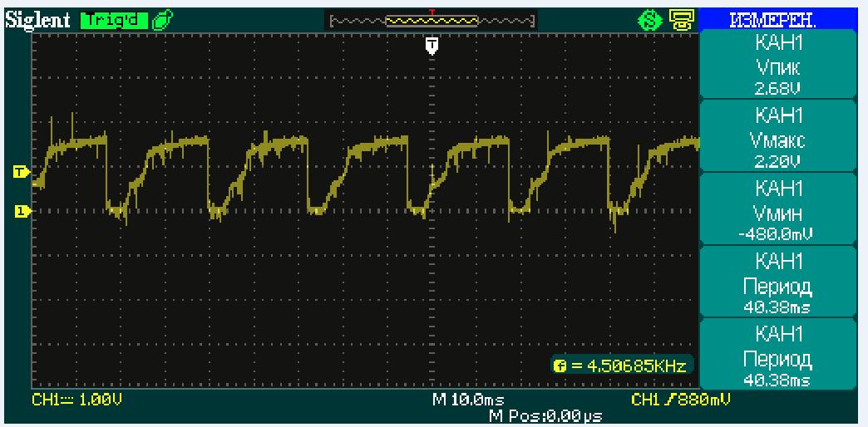Select the КАН1 Vпик 2.68V measurement

pos(777,64)
